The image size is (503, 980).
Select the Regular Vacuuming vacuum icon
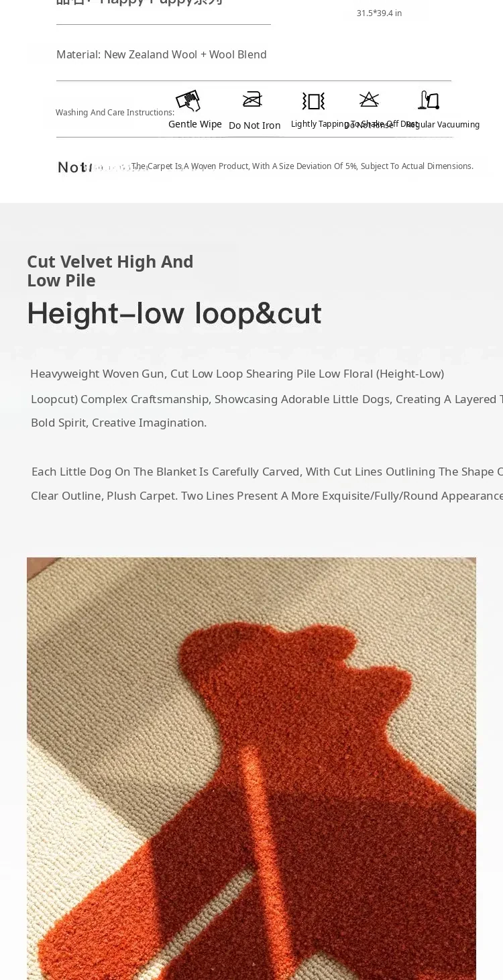click(x=429, y=100)
